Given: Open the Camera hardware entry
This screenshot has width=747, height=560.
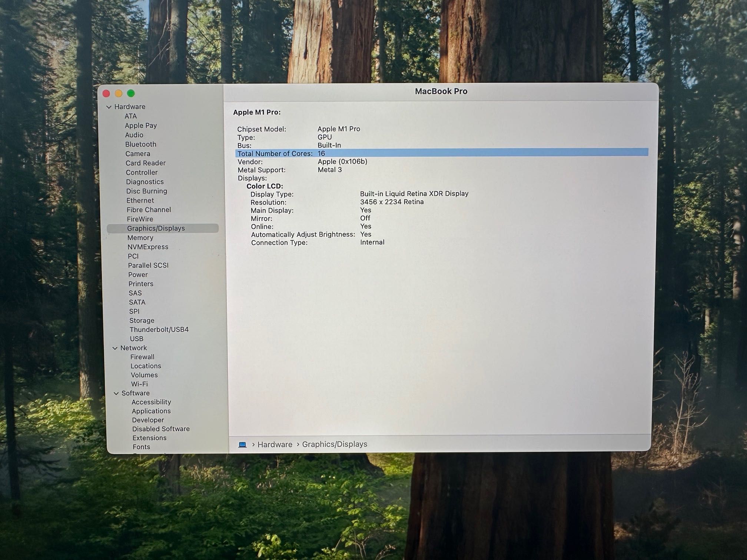Looking at the screenshot, I should 138,154.
